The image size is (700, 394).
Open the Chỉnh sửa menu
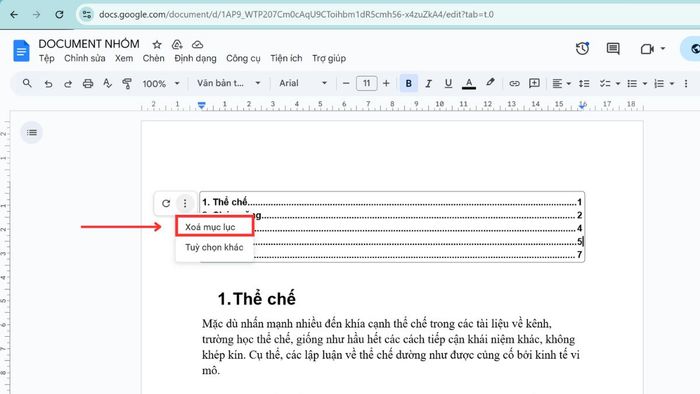pos(85,58)
